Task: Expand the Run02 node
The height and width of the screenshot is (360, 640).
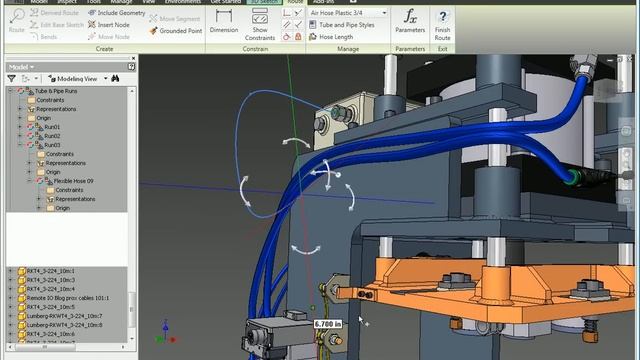Action: click(x=20, y=136)
